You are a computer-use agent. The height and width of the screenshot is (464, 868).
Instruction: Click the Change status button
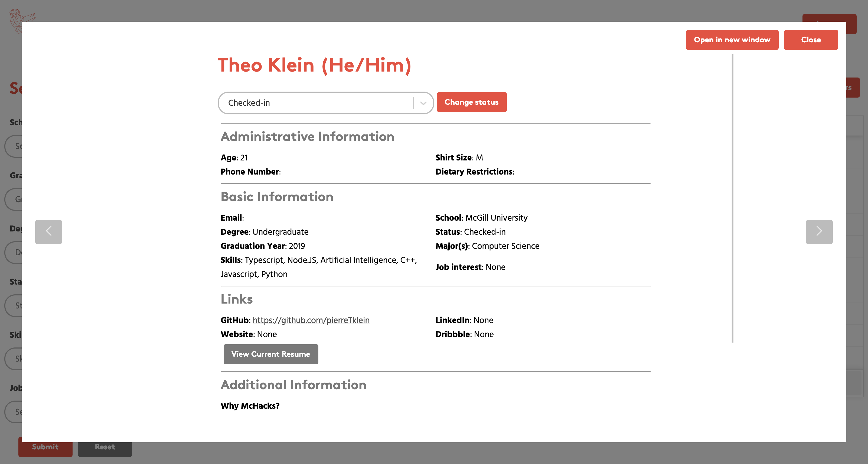coord(471,102)
